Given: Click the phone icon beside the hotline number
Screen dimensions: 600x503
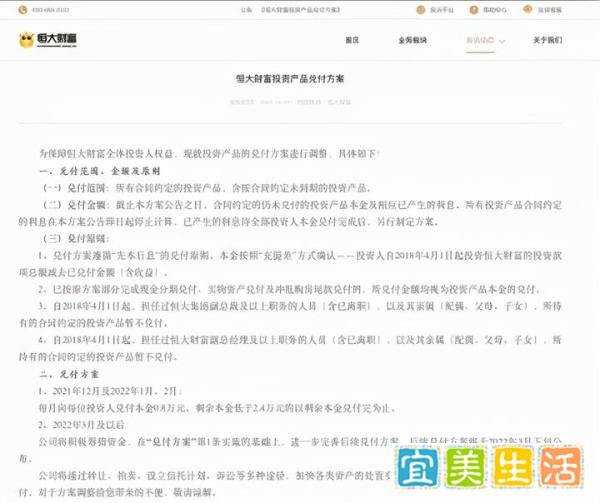Looking at the screenshot, I should [23, 10].
